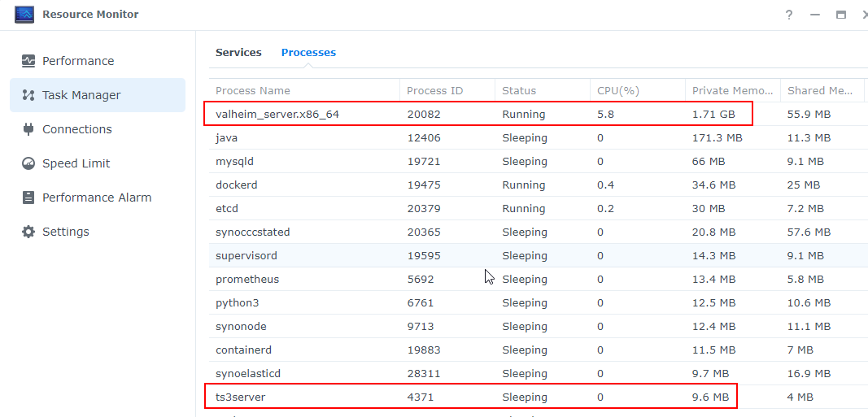Switch to the Services tab

coord(238,53)
